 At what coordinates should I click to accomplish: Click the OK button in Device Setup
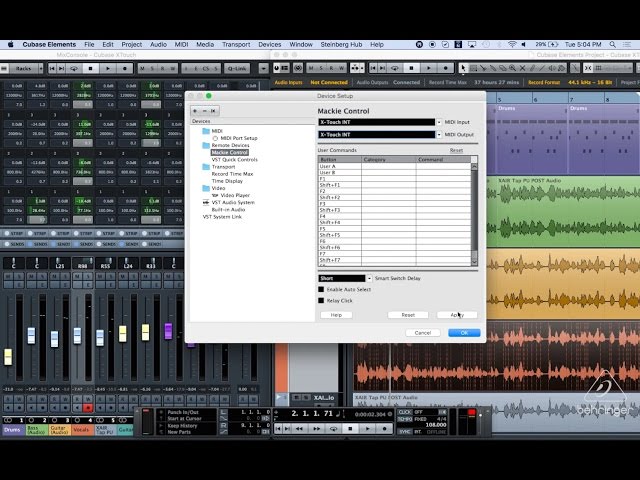(x=463, y=332)
